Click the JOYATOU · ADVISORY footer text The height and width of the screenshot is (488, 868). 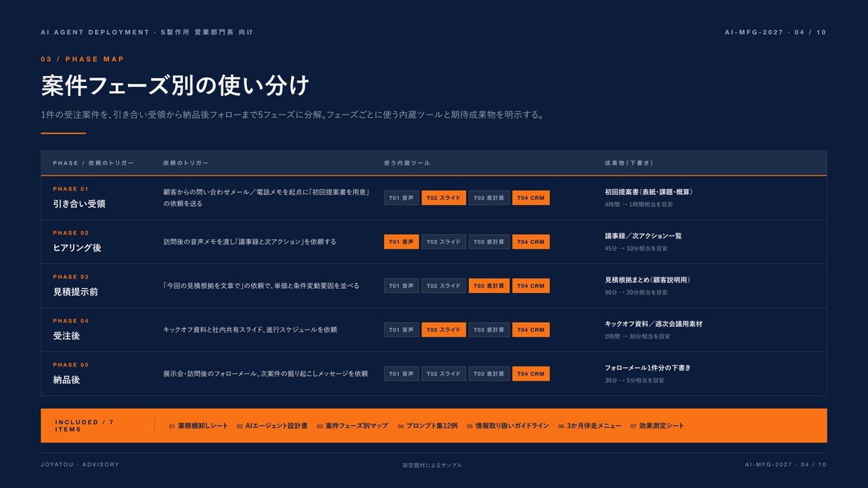[x=80, y=465]
